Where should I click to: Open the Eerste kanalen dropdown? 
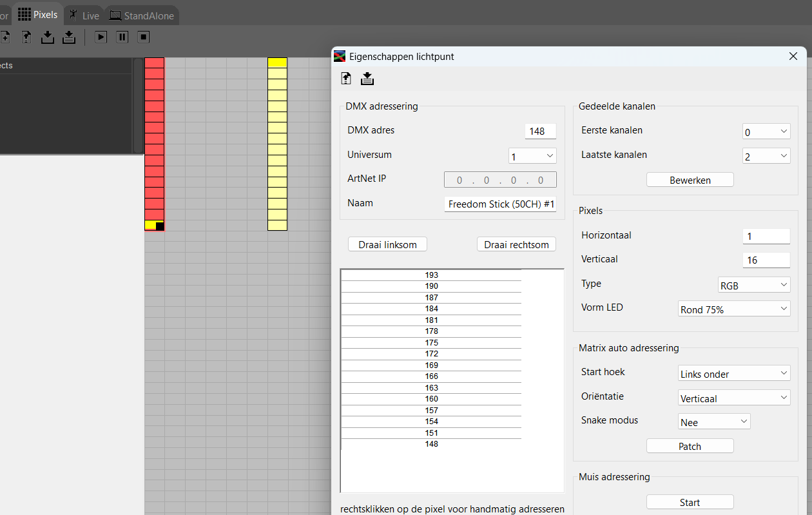(766, 131)
